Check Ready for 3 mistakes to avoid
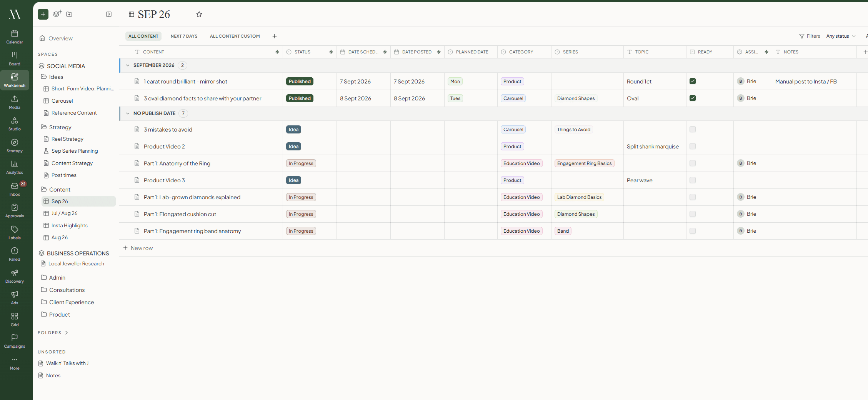Viewport: 868px width, 400px height. pos(693,129)
